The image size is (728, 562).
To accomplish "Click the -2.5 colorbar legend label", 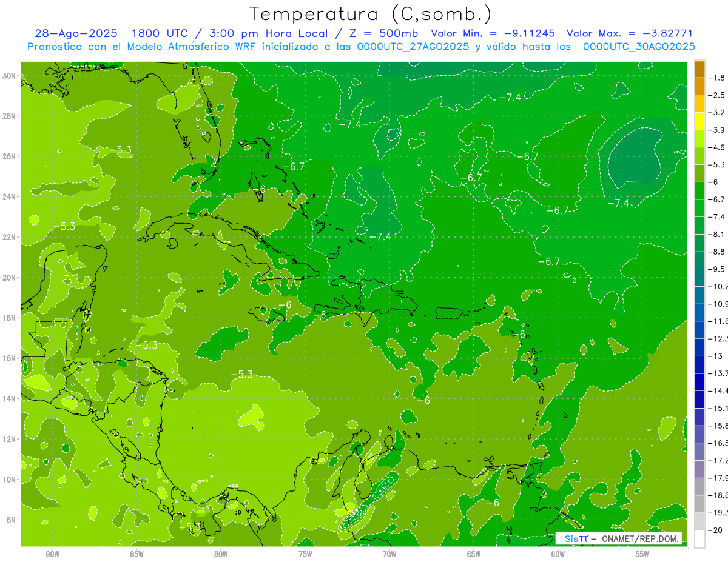I will (716, 95).
